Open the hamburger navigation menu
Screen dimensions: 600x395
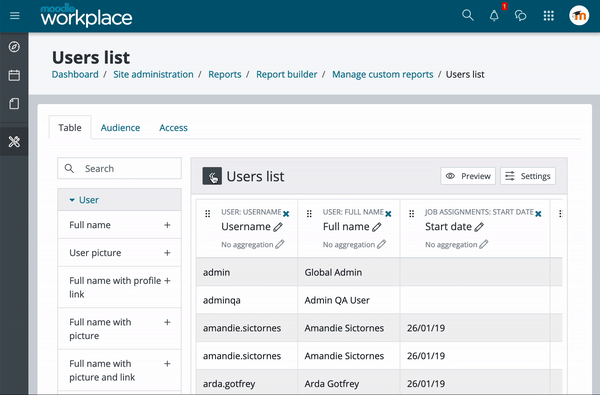(15, 16)
